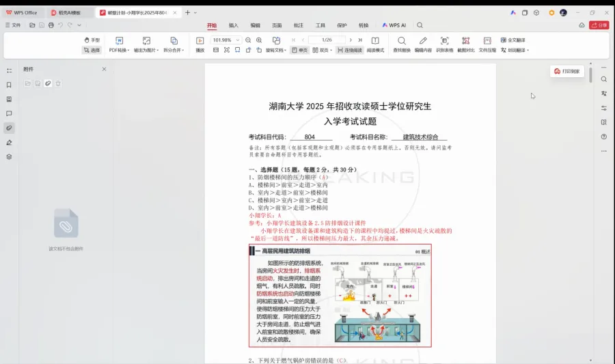Open the layers sidebar icon
The height and width of the screenshot is (364, 615).
[x=9, y=156]
